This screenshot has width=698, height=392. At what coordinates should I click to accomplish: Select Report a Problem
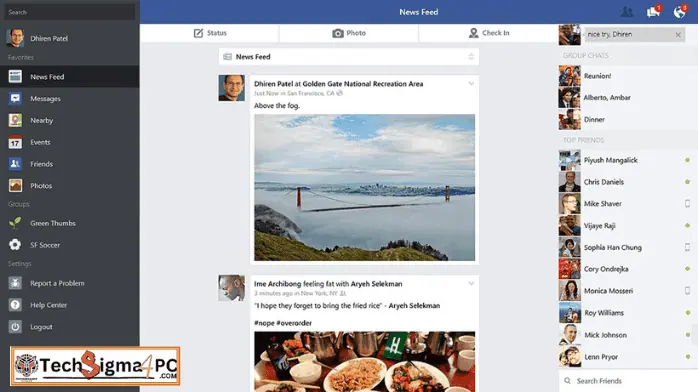coord(69,283)
